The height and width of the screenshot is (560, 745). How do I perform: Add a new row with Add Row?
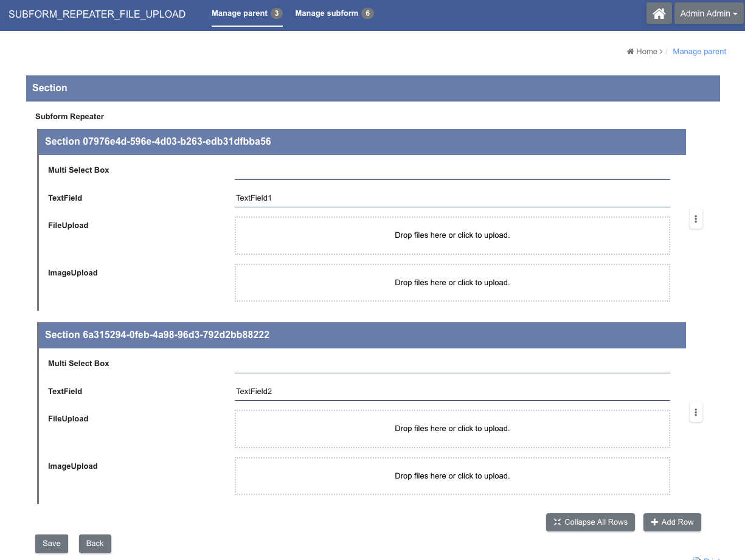pyautogui.click(x=672, y=522)
